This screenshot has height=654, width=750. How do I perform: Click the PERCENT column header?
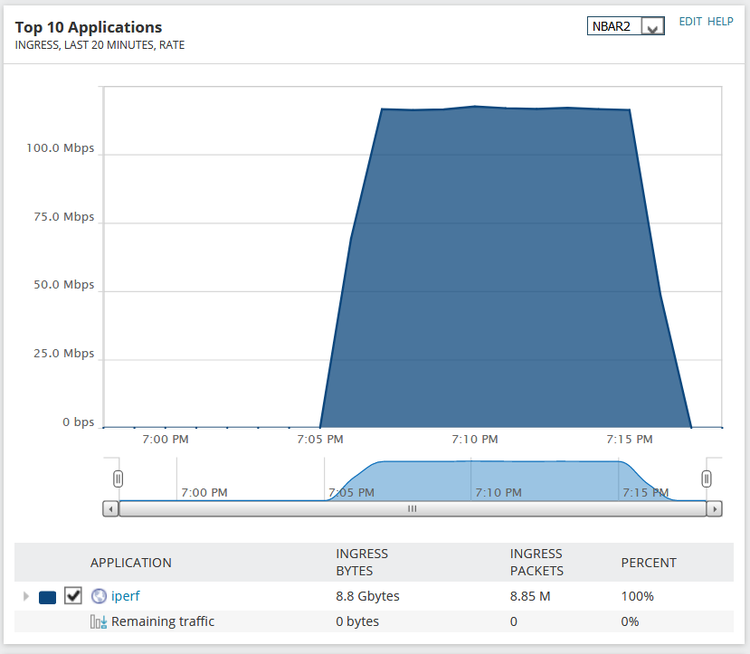649,563
